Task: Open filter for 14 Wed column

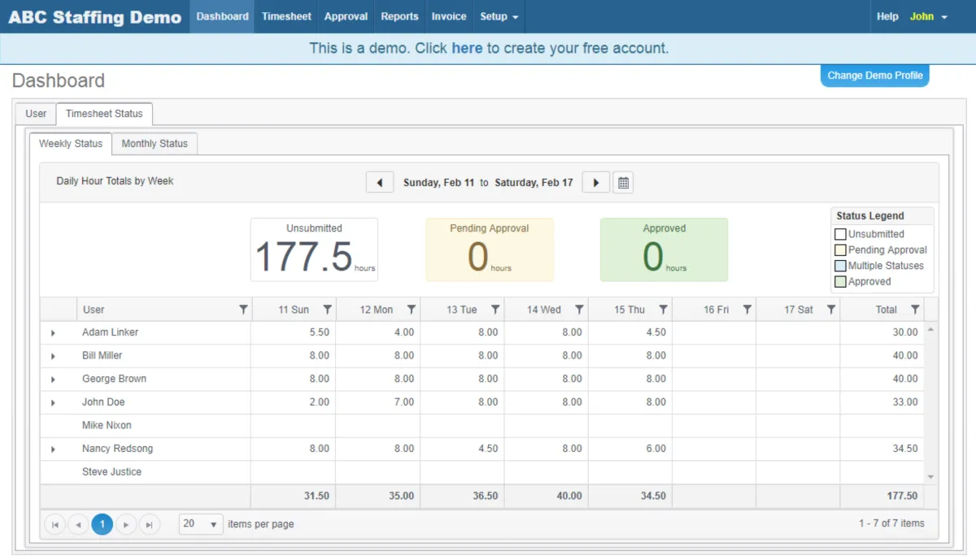Action: 579,310
